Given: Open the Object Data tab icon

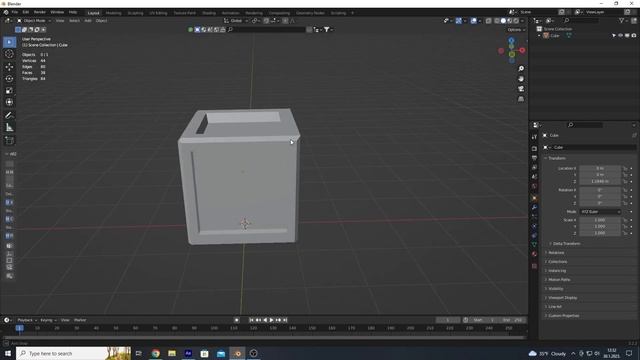Looking at the screenshot, I should pos(534,244).
